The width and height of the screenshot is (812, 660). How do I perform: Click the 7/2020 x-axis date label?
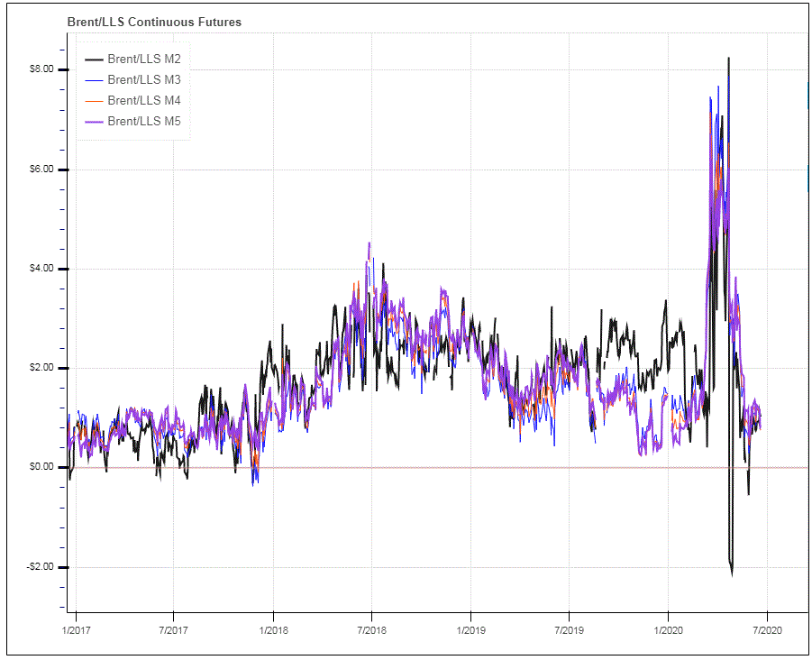coord(768,630)
